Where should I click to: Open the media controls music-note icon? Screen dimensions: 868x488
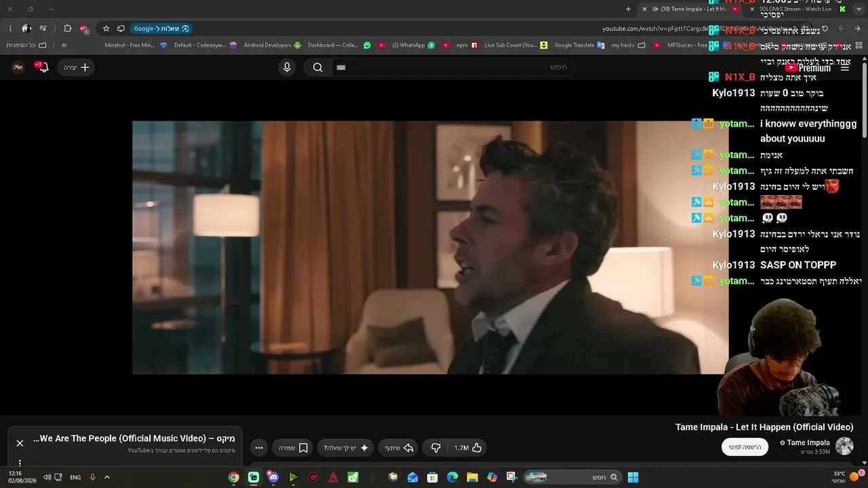point(43,28)
